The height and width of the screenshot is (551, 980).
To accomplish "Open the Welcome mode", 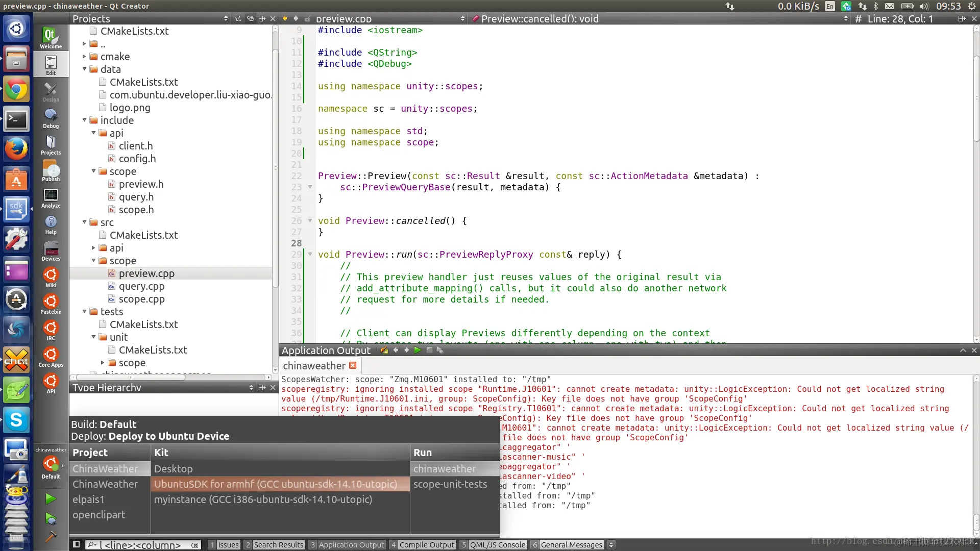I will coord(51,38).
